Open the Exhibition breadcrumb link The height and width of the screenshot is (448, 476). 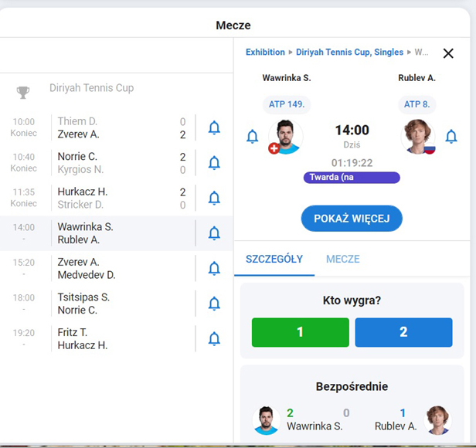[265, 53]
